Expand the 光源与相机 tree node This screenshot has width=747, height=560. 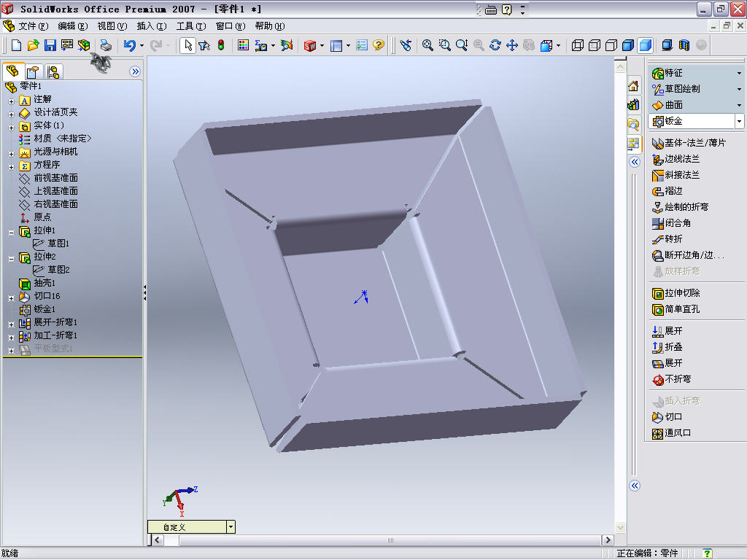(12, 154)
